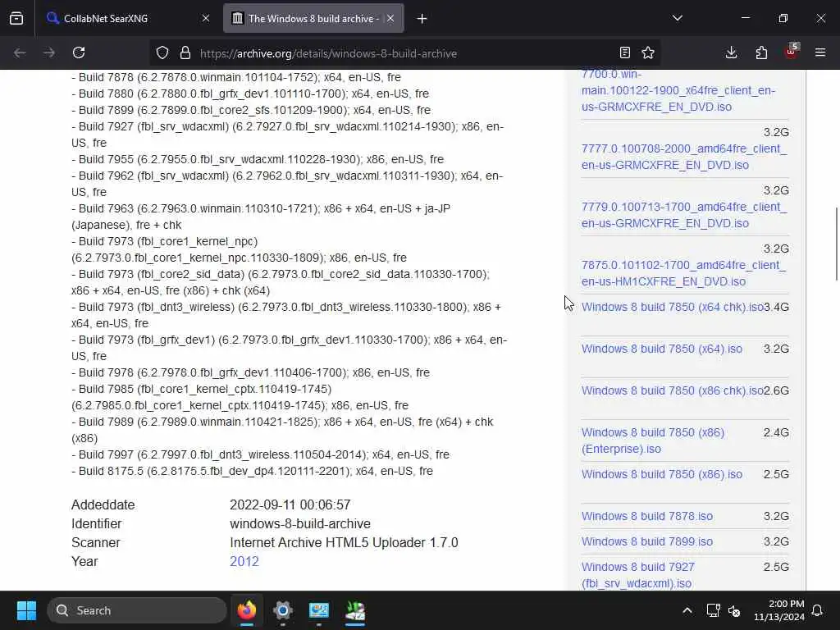Close The Windows 8 build archive tab
This screenshot has width=840, height=630.
tap(390, 19)
